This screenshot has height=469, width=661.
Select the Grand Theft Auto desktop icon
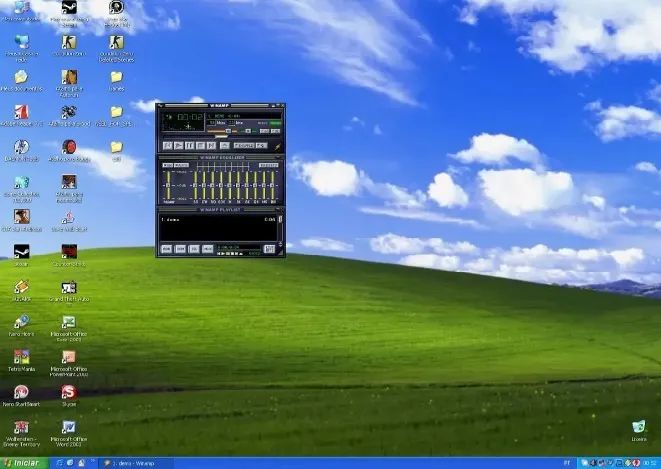[69, 291]
